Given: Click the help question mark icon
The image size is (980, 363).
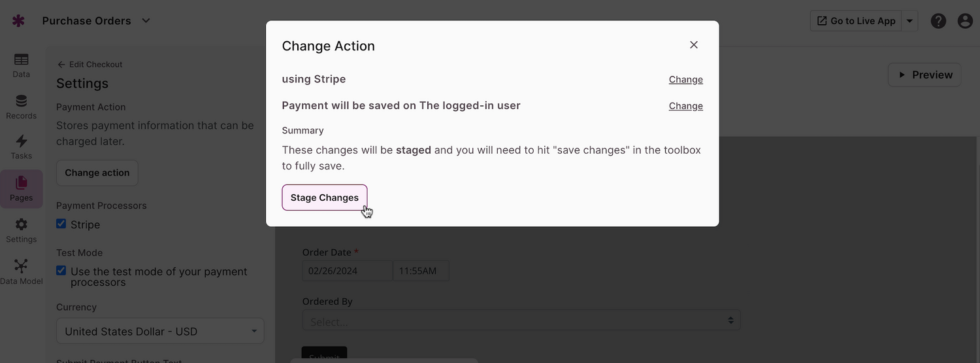Looking at the screenshot, I should [938, 21].
